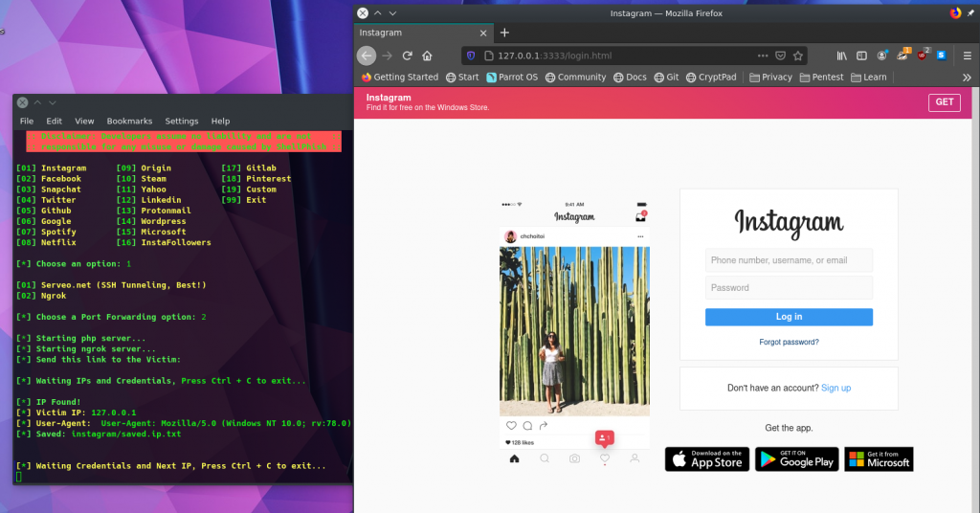Open the terminal View menu

[x=84, y=122]
